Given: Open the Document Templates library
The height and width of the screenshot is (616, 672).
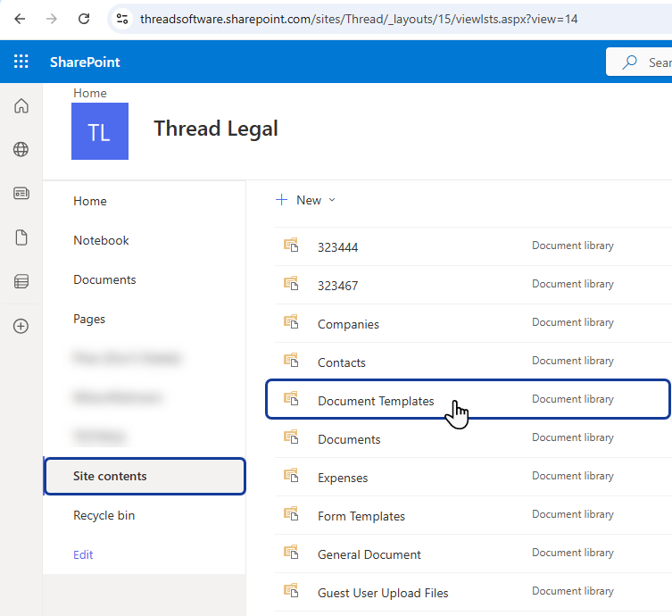Looking at the screenshot, I should (x=376, y=401).
